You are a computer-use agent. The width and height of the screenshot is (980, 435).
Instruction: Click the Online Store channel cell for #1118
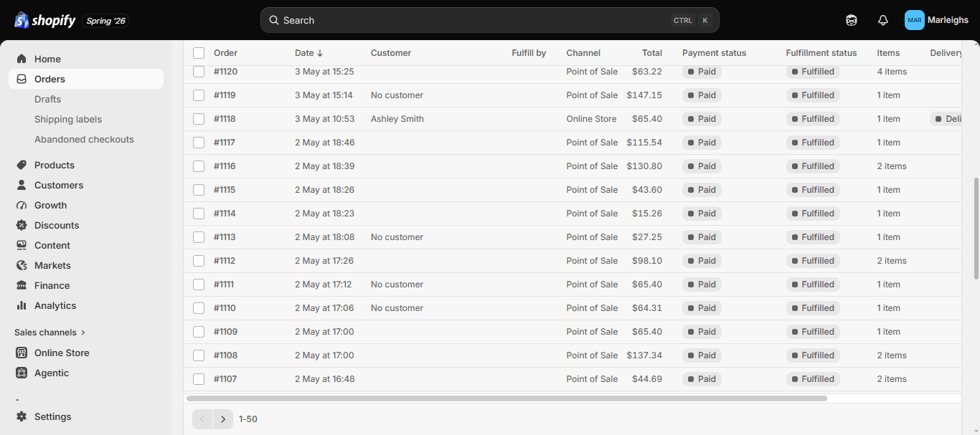tap(591, 119)
